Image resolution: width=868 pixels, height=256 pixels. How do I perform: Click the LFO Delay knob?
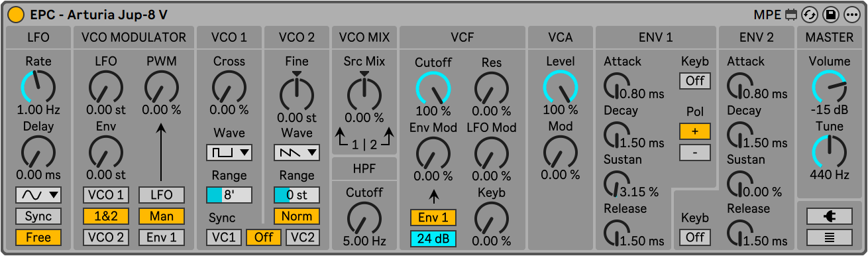point(38,151)
